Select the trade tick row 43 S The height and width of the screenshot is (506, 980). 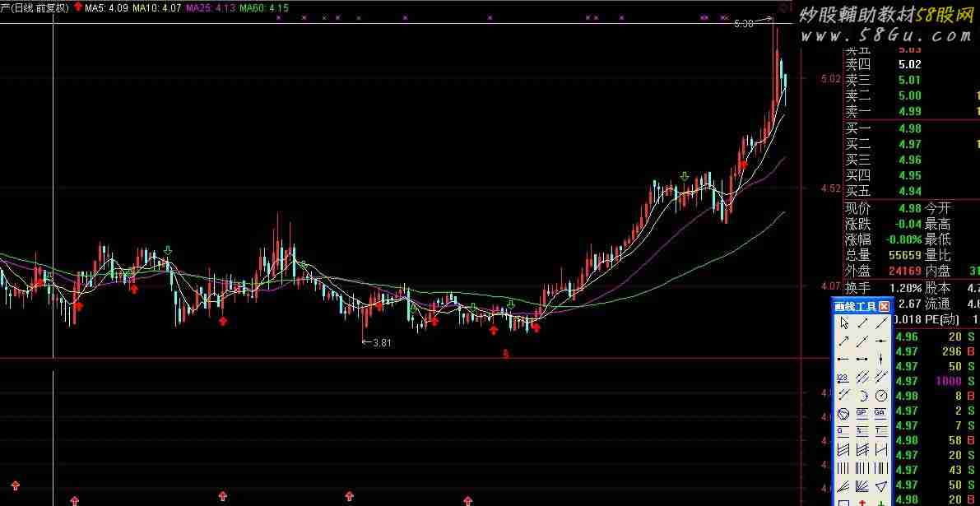point(936,470)
